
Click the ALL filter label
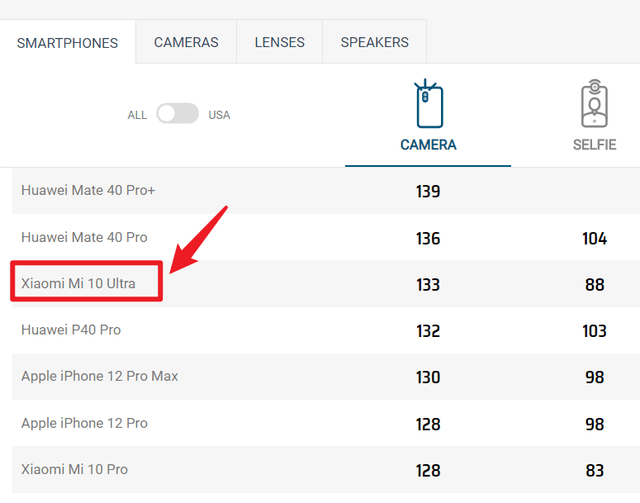pyautogui.click(x=137, y=115)
